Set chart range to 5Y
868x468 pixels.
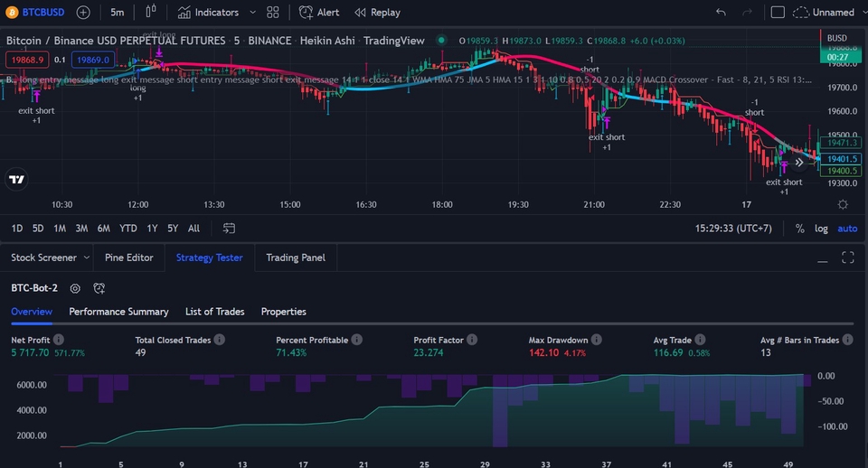(x=173, y=229)
